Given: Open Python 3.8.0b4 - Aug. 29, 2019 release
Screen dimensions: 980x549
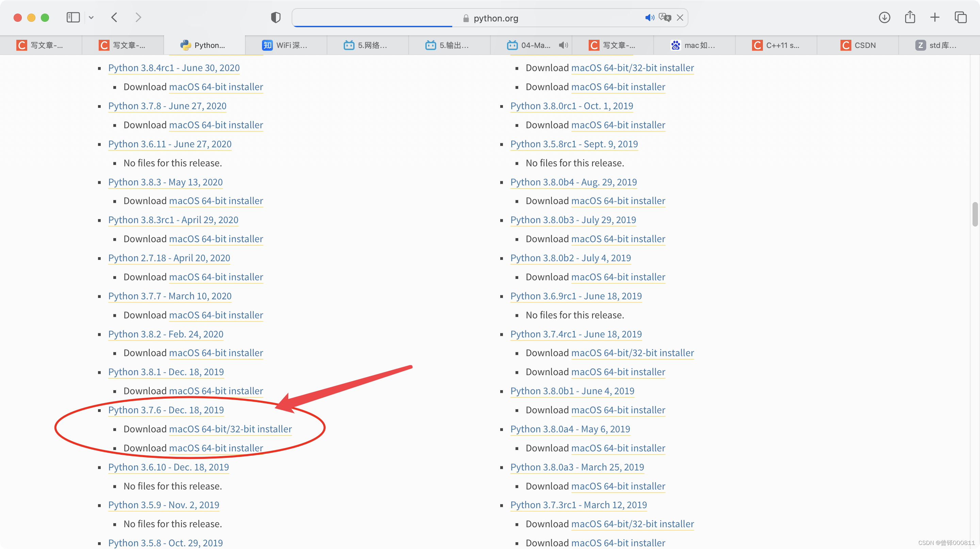Looking at the screenshot, I should coord(574,182).
